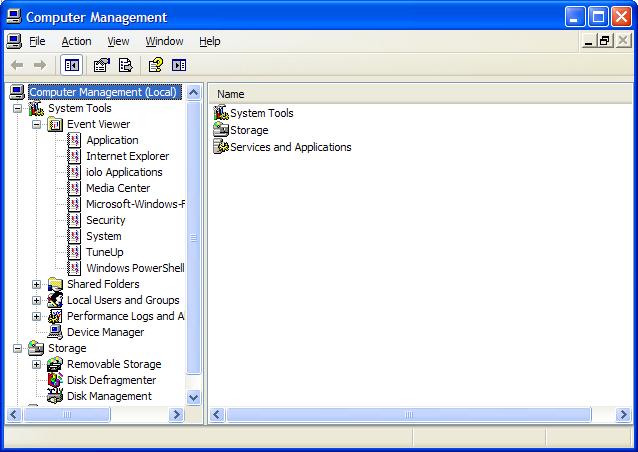Select "Internet Explorer" text in tree

point(127,156)
